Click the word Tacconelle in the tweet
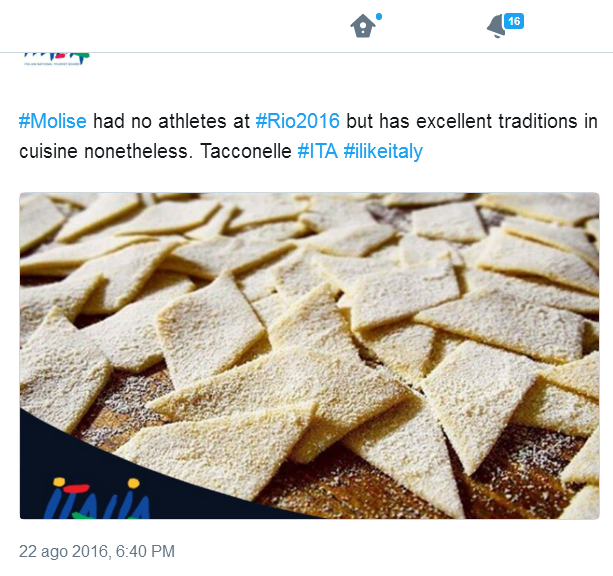 [x=243, y=152]
